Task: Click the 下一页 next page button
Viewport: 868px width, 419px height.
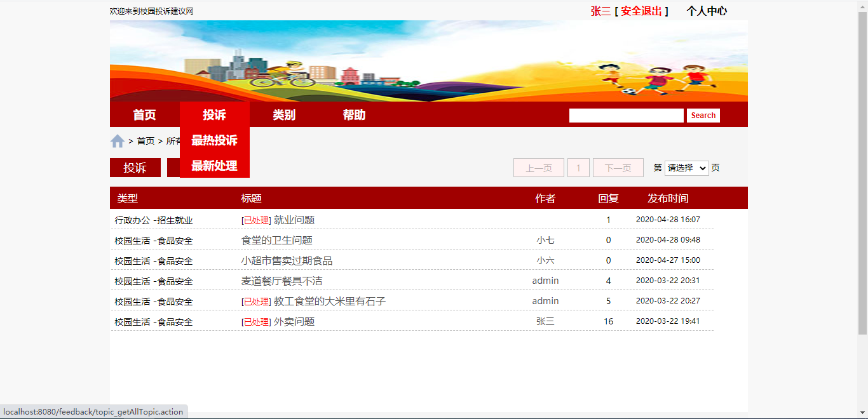Action: point(618,168)
